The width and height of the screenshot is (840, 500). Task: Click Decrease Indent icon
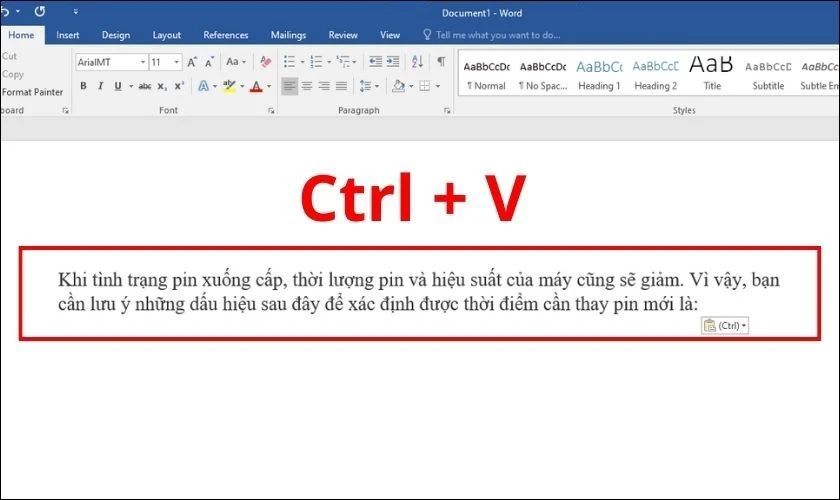pyautogui.click(x=376, y=62)
